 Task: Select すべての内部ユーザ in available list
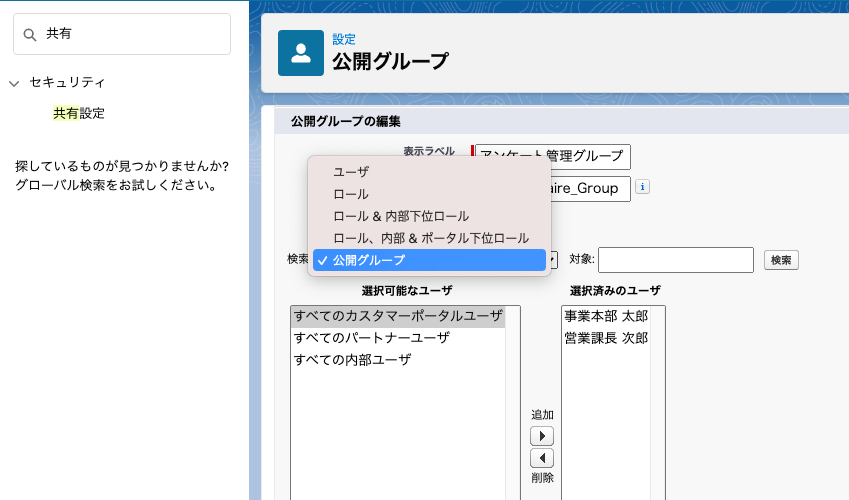352,360
